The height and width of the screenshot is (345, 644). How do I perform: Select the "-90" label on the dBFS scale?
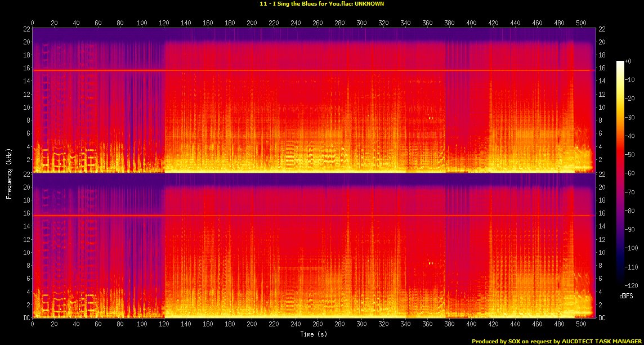coord(630,230)
